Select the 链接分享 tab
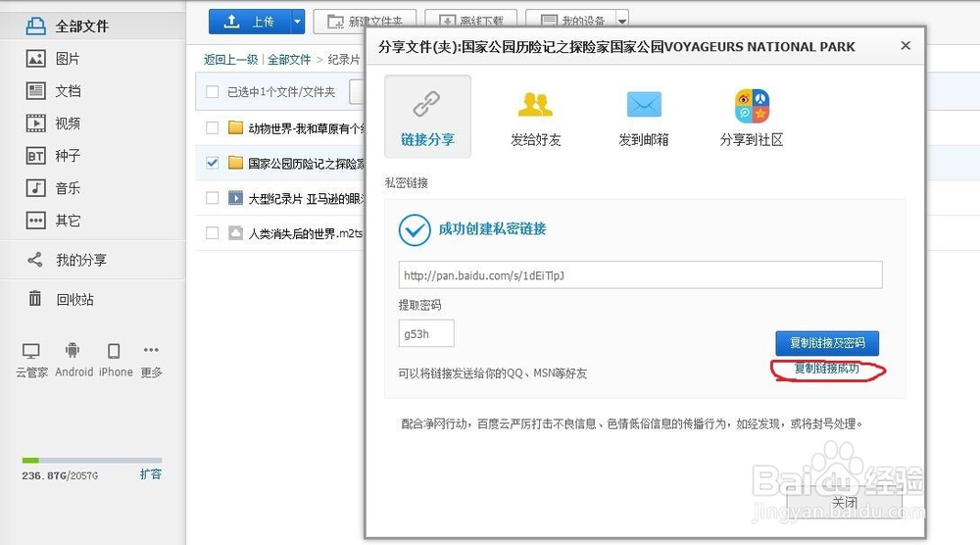This screenshot has width=980, height=545. pyautogui.click(x=427, y=117)
